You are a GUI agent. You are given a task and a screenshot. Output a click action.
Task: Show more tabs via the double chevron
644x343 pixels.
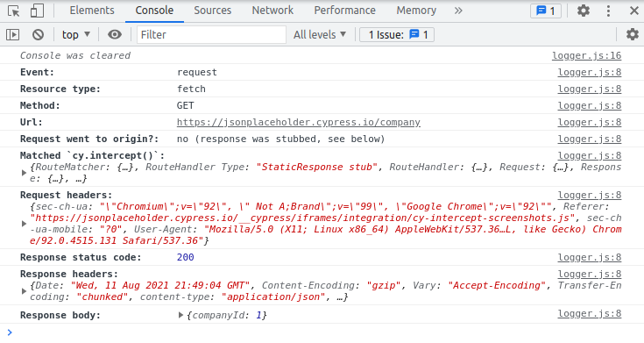click(x=458, y=11)
